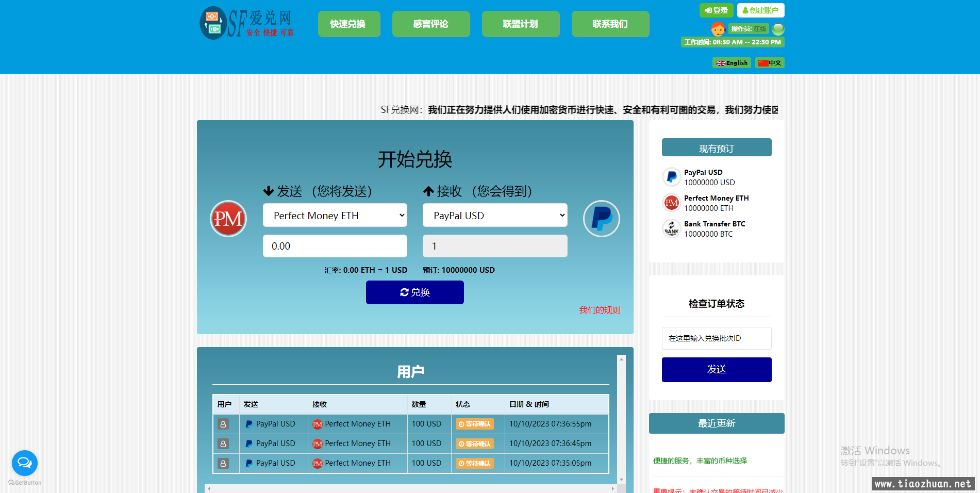The width and height of the screenshot is (980, 493).
Task: Click the 创建账户 button
Action: (x=760, y=10)
